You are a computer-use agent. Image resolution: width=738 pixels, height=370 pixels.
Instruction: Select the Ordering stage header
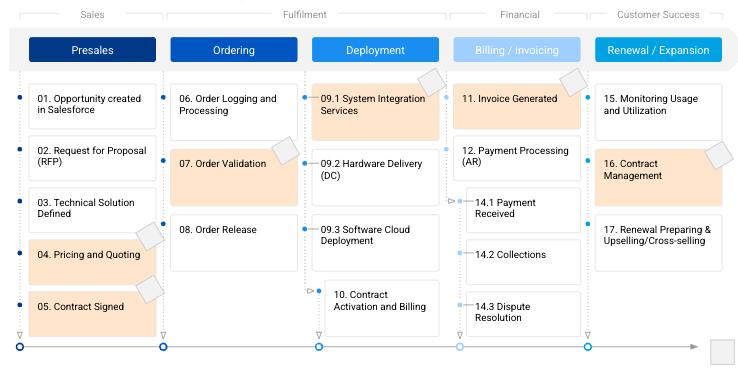(234, 50)
